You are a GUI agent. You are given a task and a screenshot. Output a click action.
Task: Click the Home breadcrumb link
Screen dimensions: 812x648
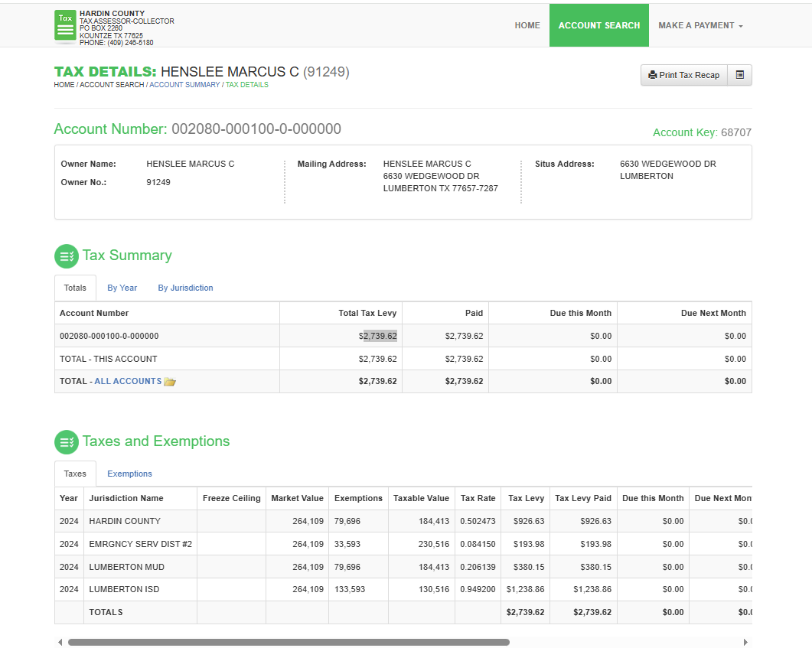point(64,85)
